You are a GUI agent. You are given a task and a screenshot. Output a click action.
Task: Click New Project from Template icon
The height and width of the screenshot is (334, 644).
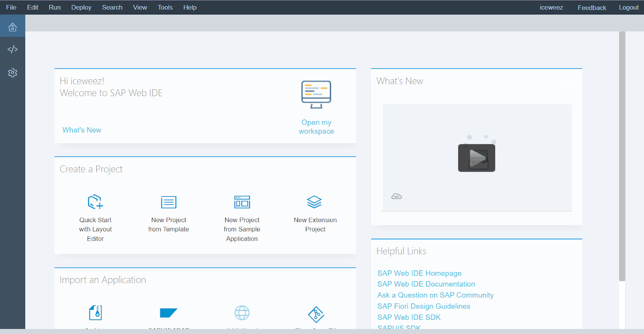169,202
